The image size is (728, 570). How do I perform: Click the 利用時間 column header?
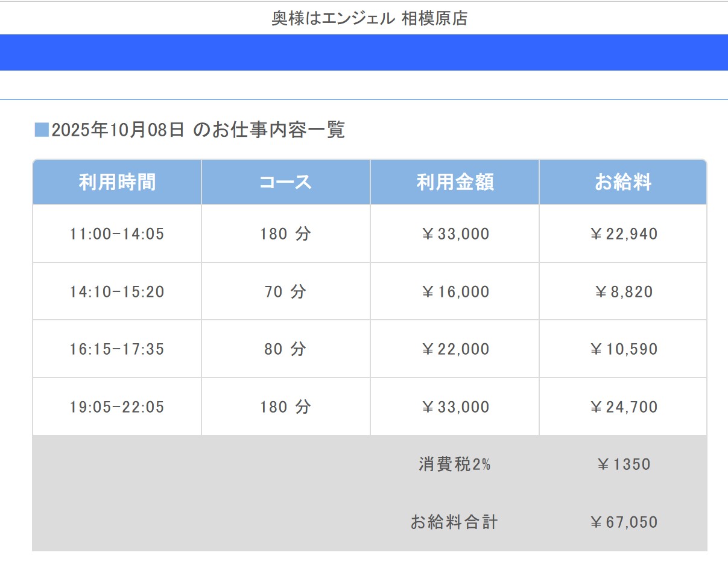coord(117,182)
